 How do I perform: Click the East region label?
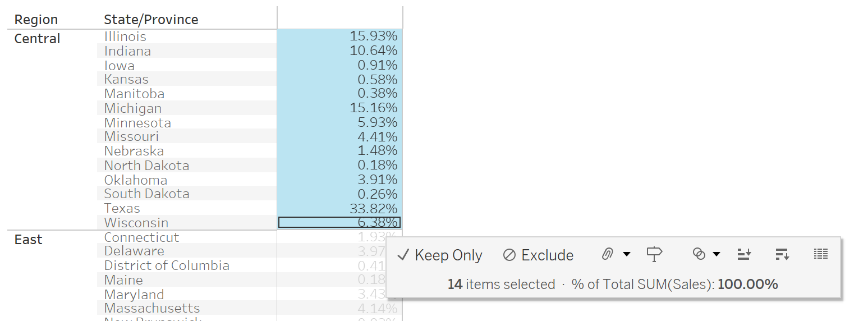(28, 240)
